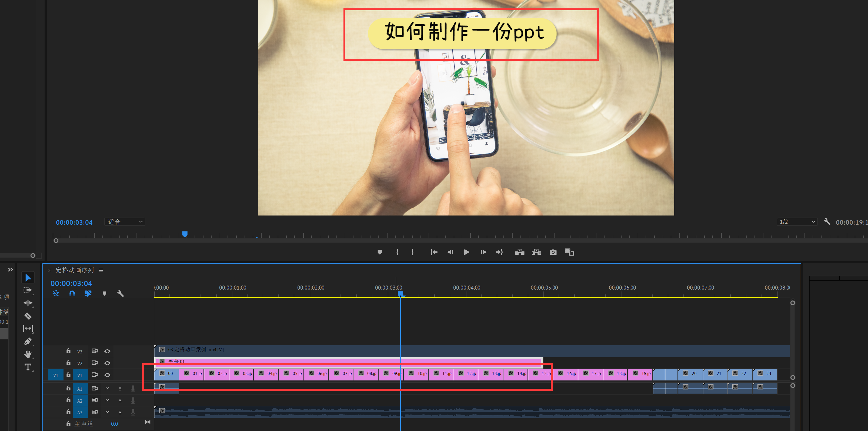Hide track V1 with eye icon
Screen dimensions: 868x431
[x=107, y=375]
